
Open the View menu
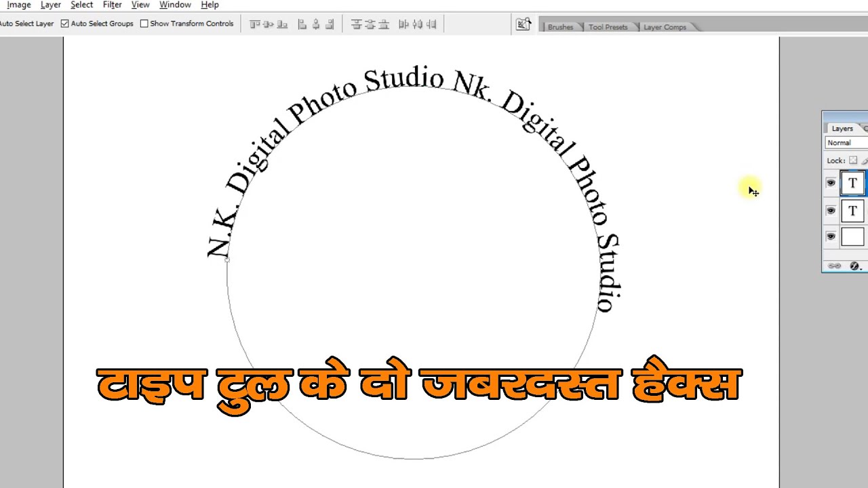tap(140, 5)
